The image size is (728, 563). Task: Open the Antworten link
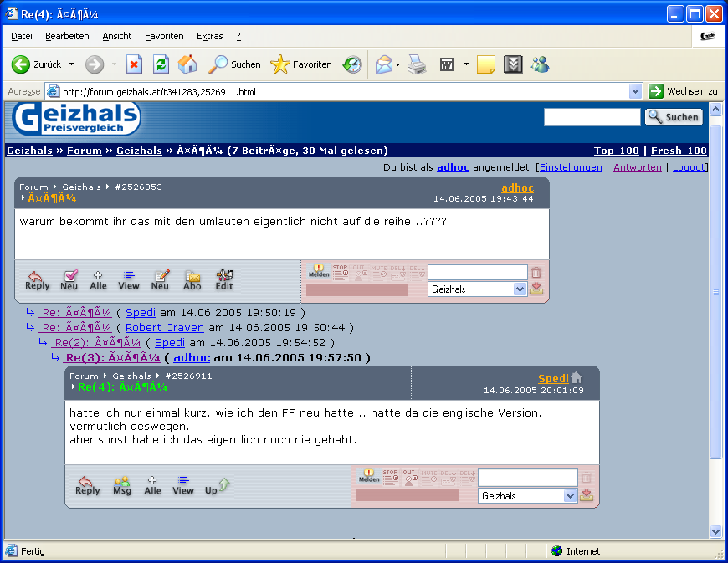point(638,167)
